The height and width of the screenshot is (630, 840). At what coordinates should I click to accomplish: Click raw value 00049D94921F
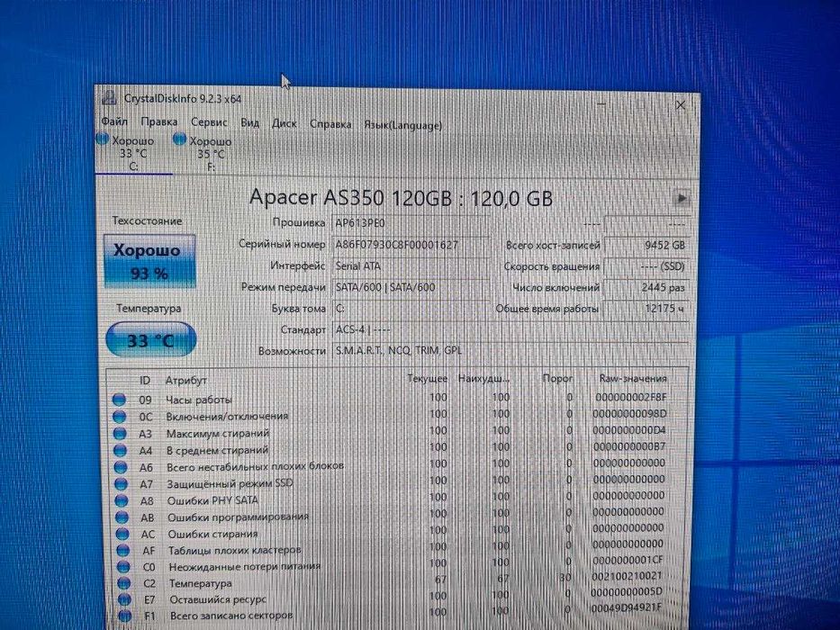(x=627, y=608)
